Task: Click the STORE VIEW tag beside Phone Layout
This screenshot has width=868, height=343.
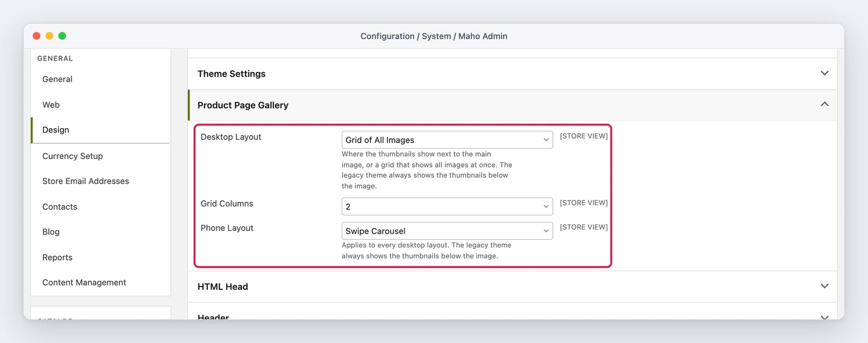Action: (x=584, y=227)
